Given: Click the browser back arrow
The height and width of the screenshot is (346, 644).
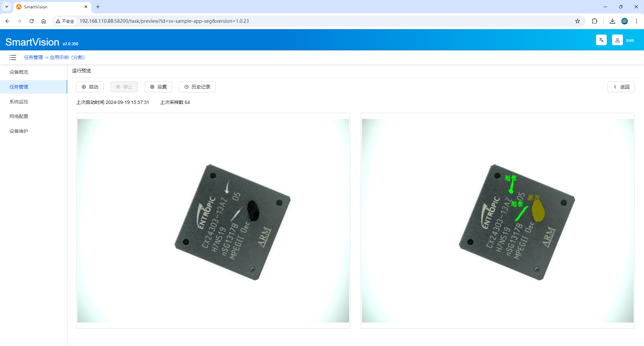Looking at the screenshot, I should (7, 21).
